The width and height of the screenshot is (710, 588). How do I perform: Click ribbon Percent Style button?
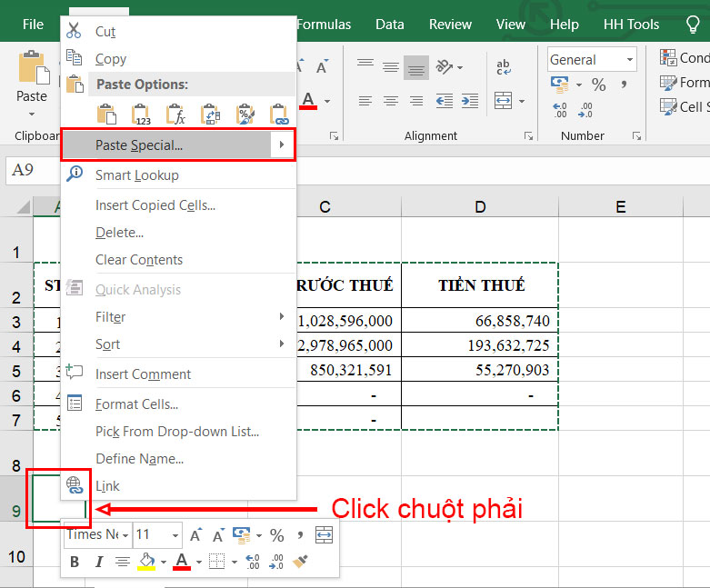point(598,85)
